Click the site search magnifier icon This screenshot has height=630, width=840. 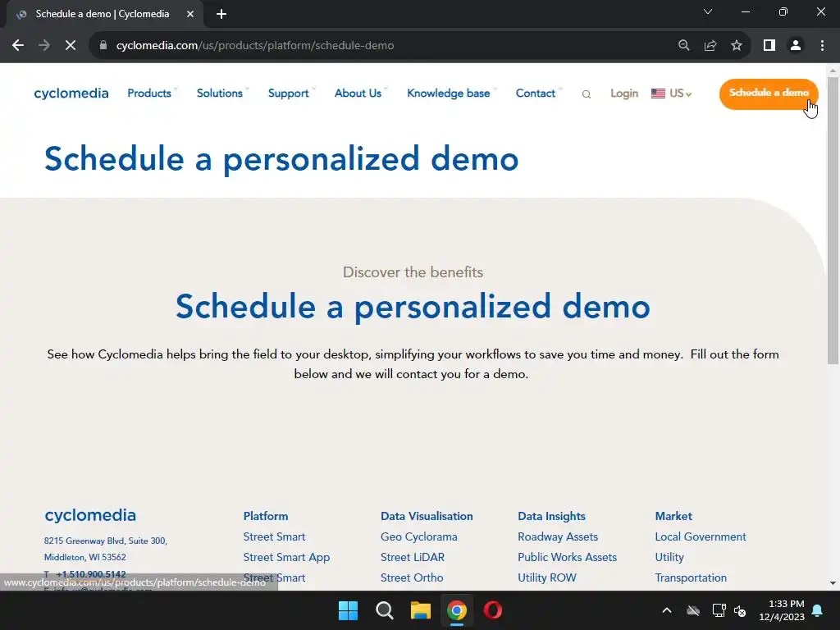coord(587,94)
